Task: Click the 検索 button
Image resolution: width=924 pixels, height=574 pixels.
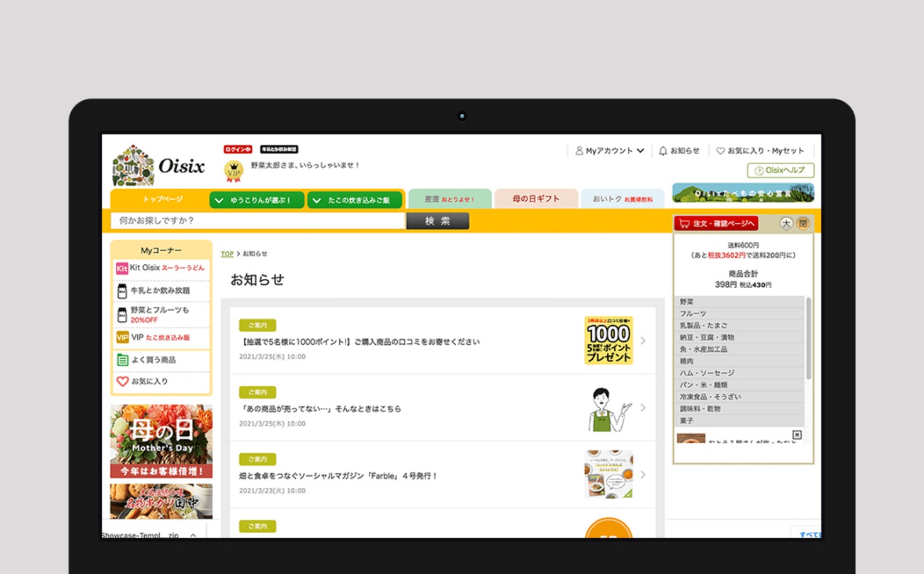Action: 438,221
